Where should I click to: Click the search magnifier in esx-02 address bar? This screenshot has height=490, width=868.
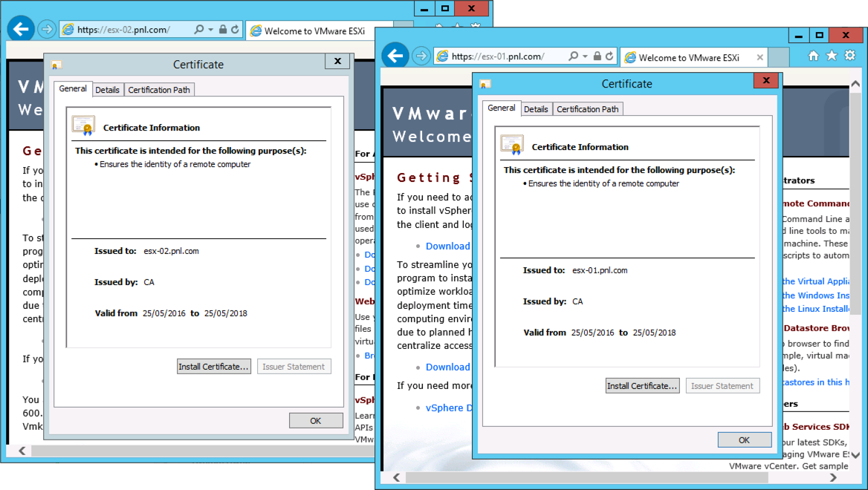pyautogui.click(x=199, y=29)
